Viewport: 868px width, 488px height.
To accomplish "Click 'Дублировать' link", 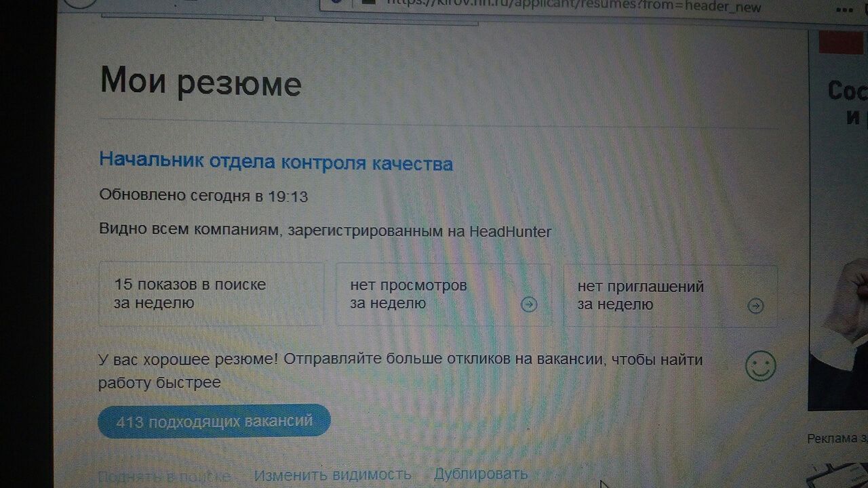I will point(481,473).
